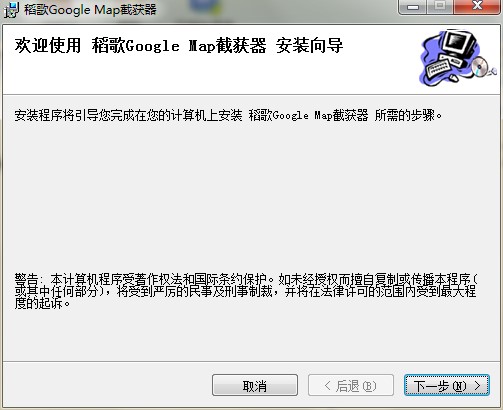Close the 稻歌Google Map截获器 installer window
This screenshot has width=503, height=410.
477,7
